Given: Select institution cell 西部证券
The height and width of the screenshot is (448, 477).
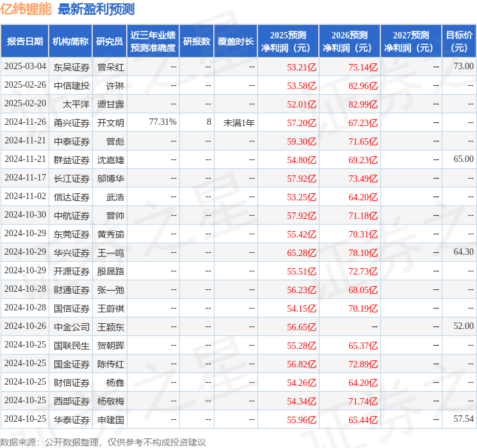Looking at the screenshot, I should pos(72,401).
